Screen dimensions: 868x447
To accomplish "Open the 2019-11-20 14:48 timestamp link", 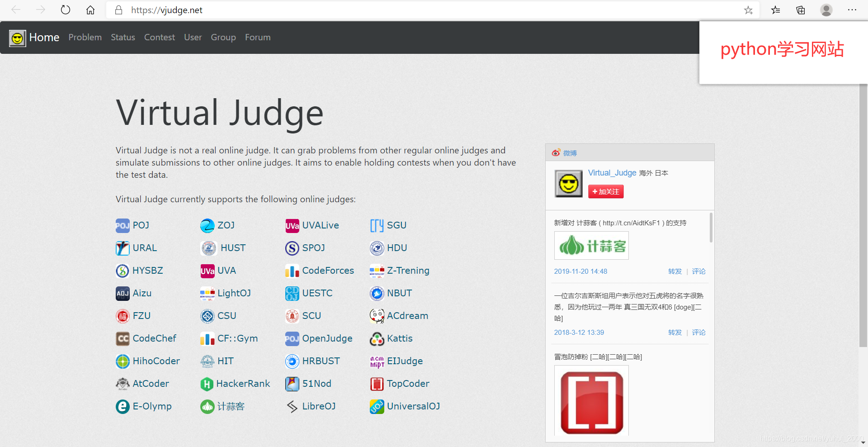I will (x=580, y=271).
